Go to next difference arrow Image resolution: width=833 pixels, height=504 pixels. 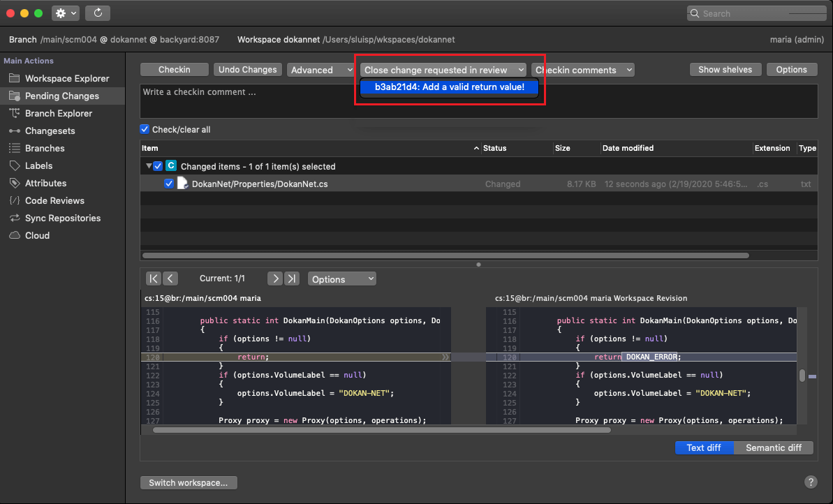(274, 279)
